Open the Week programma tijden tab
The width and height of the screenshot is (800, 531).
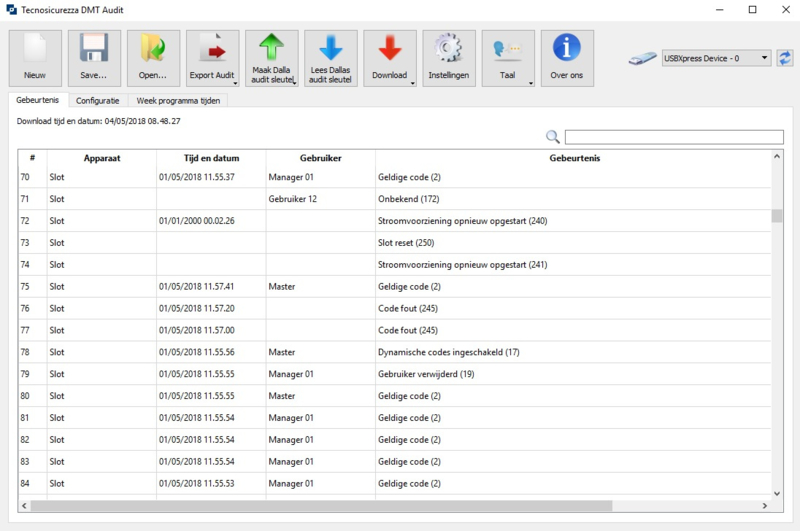pyautogui.click(x=178, y=100)
